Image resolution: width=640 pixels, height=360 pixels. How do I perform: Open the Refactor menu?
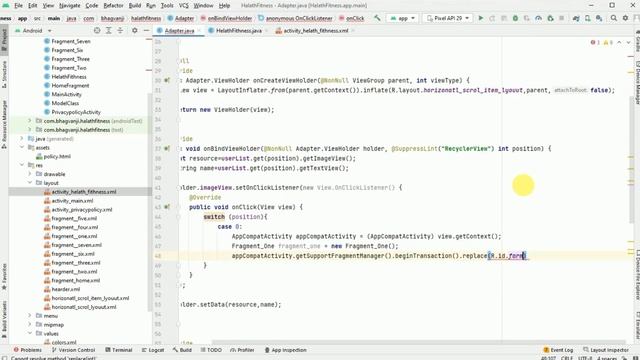pos(113,5)
